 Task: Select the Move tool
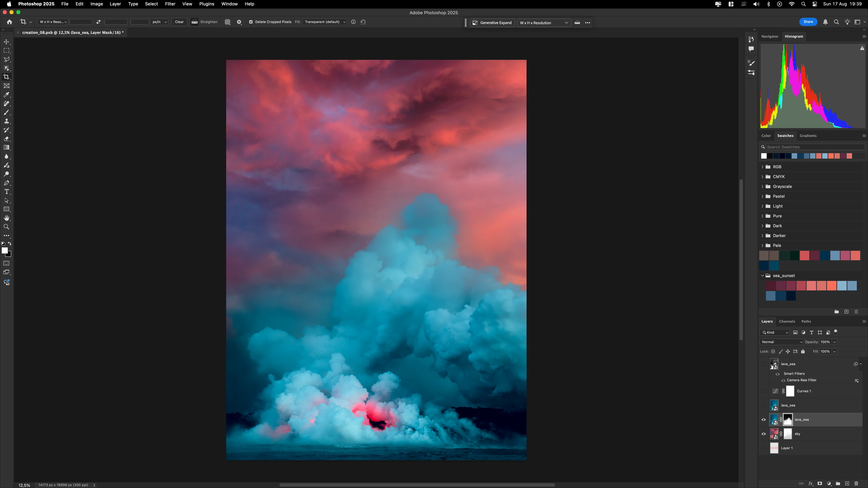tap(6, 42)
